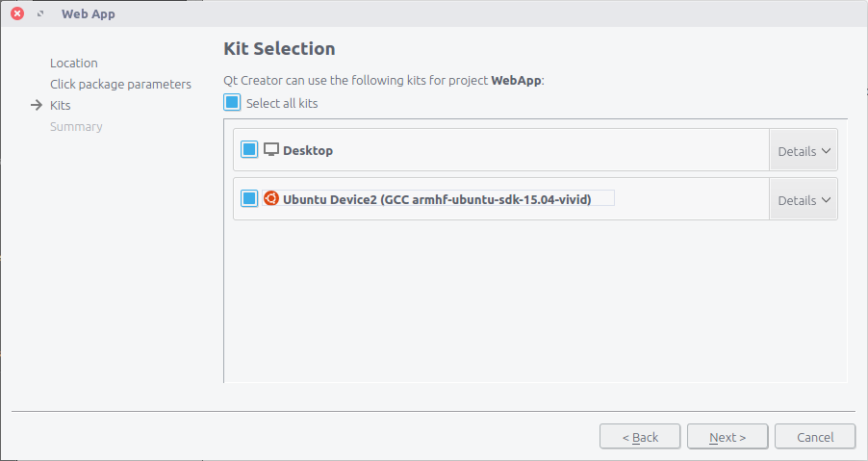Image resolution: width=868 pixels, height=461 pixels.
Task: Click the Ubuntu logo icon beside Device2
Action: (x=271, y=198)
